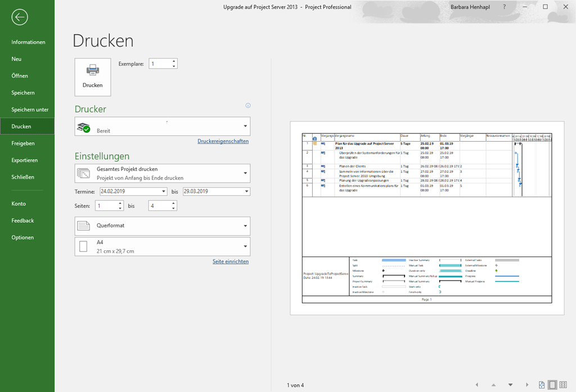Select Speichern unter in sidebar
This screenshot has width=576, height=392.
click(x=30, y=110)
